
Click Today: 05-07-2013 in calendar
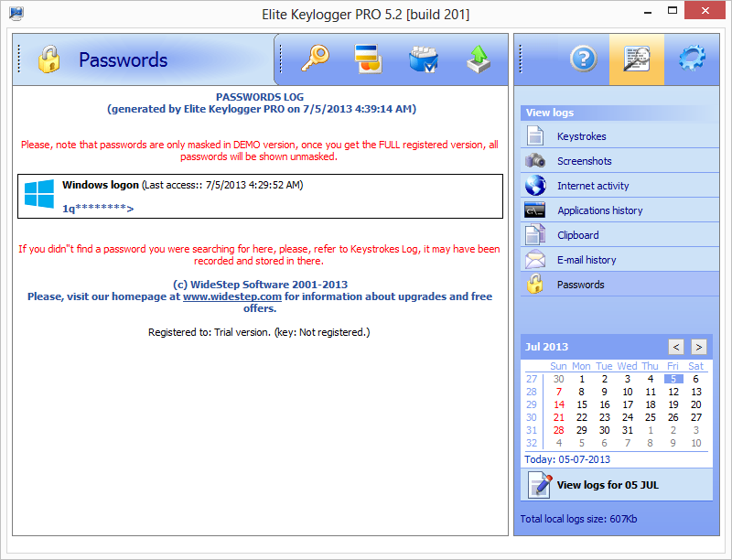click(x=567, y=459)
